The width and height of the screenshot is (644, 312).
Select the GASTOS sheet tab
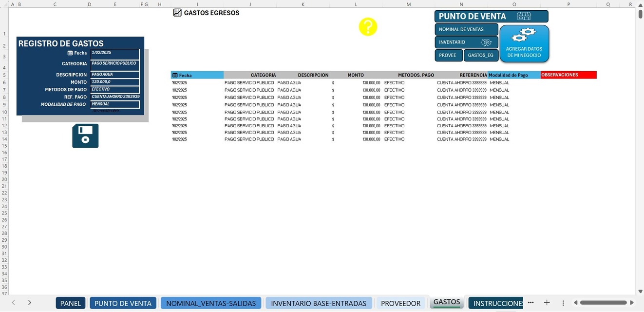(x=447, y=302)
